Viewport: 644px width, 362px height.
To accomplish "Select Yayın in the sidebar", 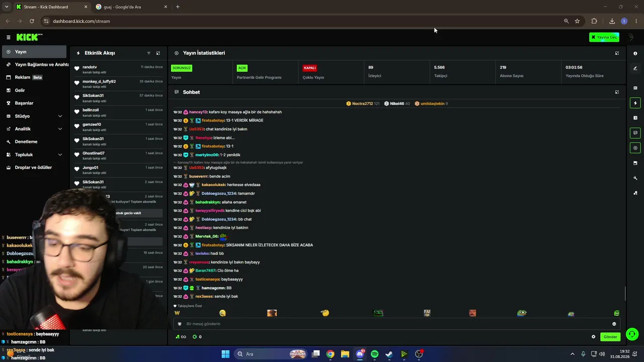I will point(34,52).
